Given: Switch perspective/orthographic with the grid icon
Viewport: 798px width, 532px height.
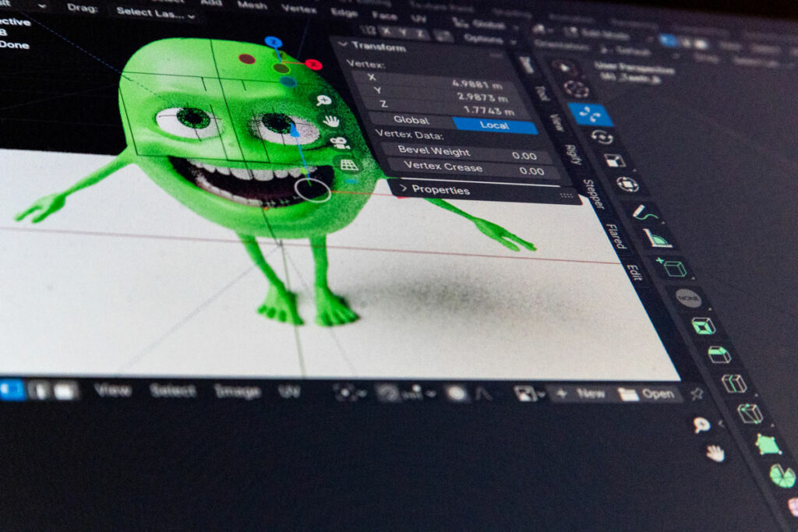Looking at the screenshot, I should [348, 165].
